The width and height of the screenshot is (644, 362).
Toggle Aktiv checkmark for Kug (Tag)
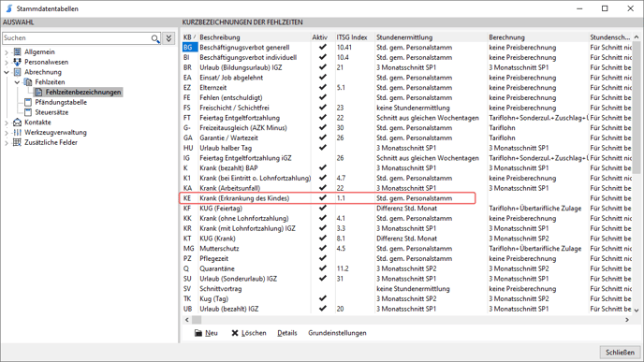click(322, 298)
